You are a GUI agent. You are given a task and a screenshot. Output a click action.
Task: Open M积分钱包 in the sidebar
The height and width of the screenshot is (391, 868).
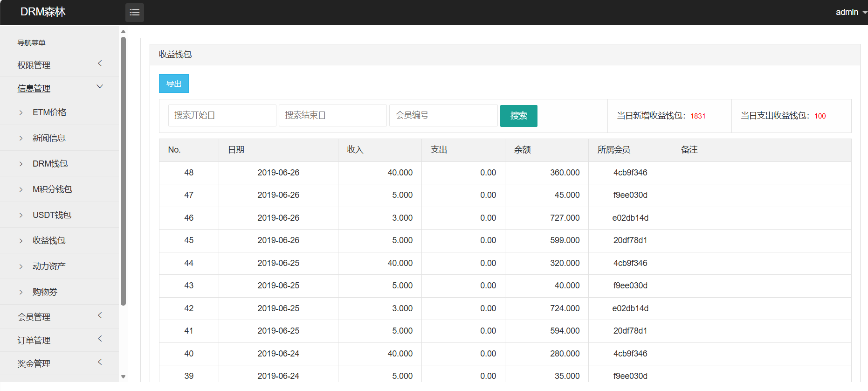pos(52,189)
